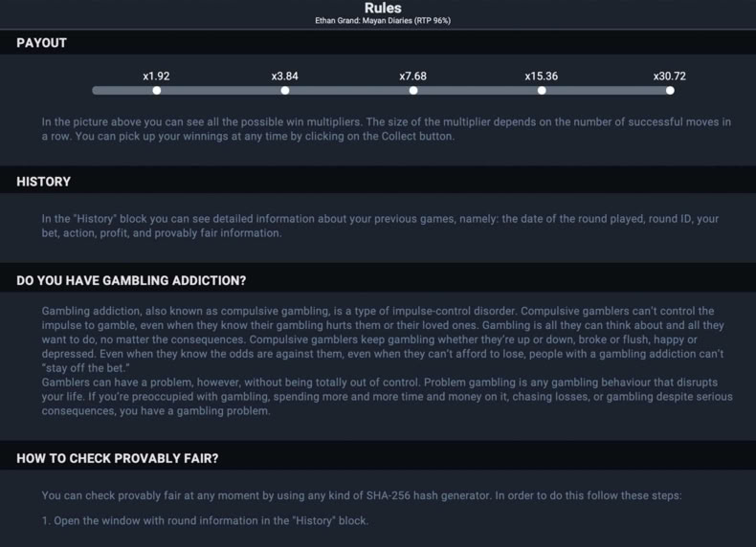
Task: Click the x7.68 payout dot
Action: click(413, 91)
